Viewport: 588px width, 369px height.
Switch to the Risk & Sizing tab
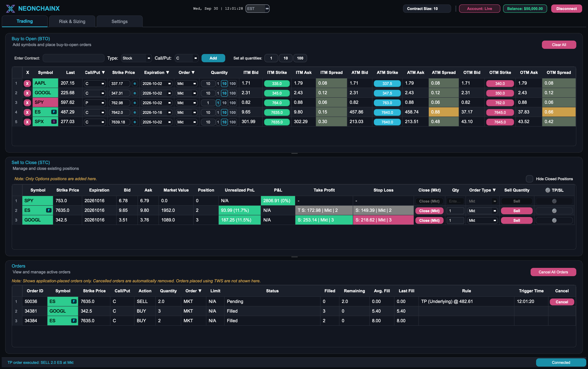click(x=72, y=21)
